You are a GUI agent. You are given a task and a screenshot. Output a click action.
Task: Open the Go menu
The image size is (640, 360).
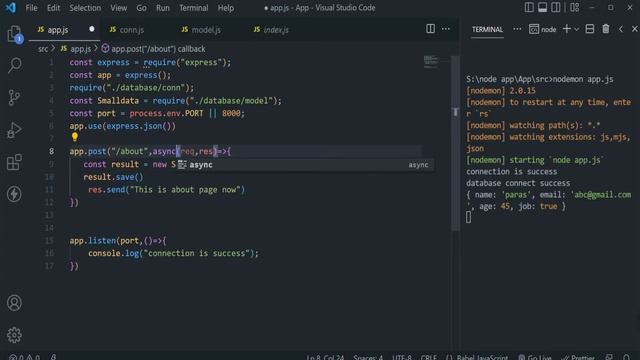(141, 8)
